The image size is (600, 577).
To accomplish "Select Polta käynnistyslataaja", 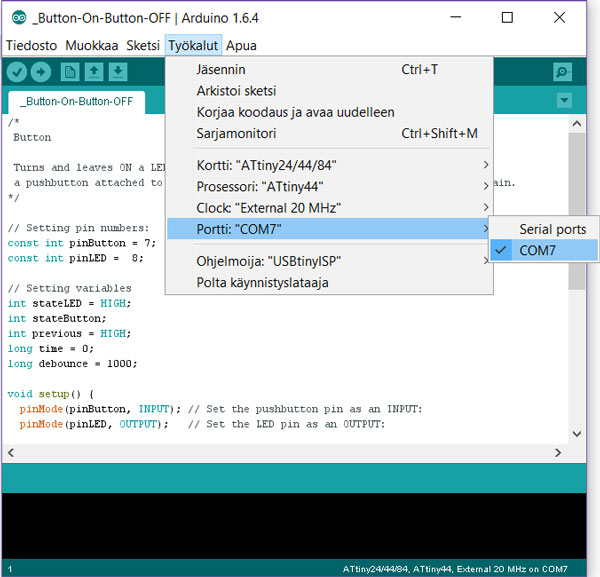I will point(329,283).
